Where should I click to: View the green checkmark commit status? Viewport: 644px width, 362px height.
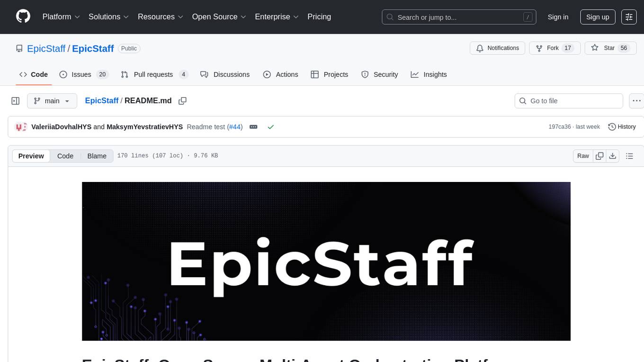270,127
